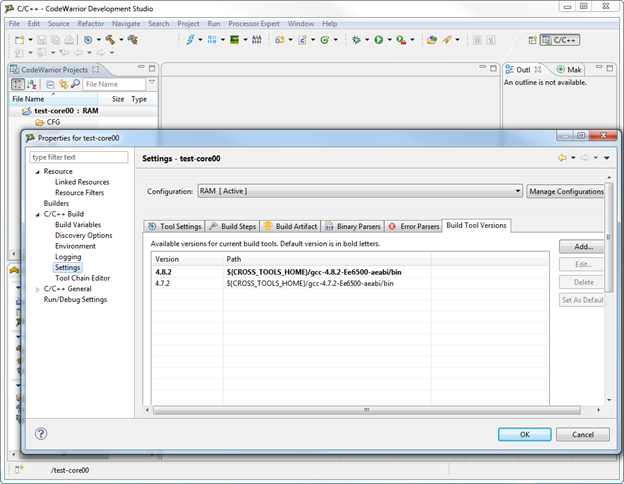
Task: Click the forward arrow in Settings header
Action: coord(584,158)
